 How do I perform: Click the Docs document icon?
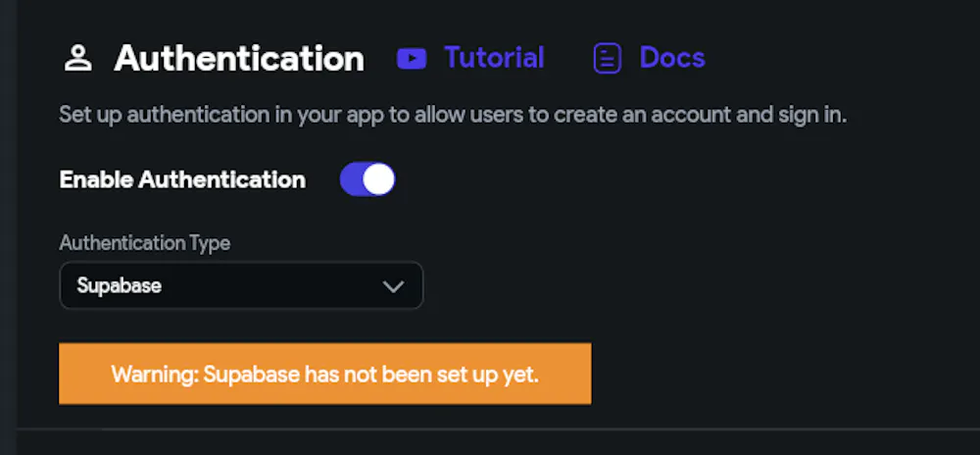pos(608,58)
